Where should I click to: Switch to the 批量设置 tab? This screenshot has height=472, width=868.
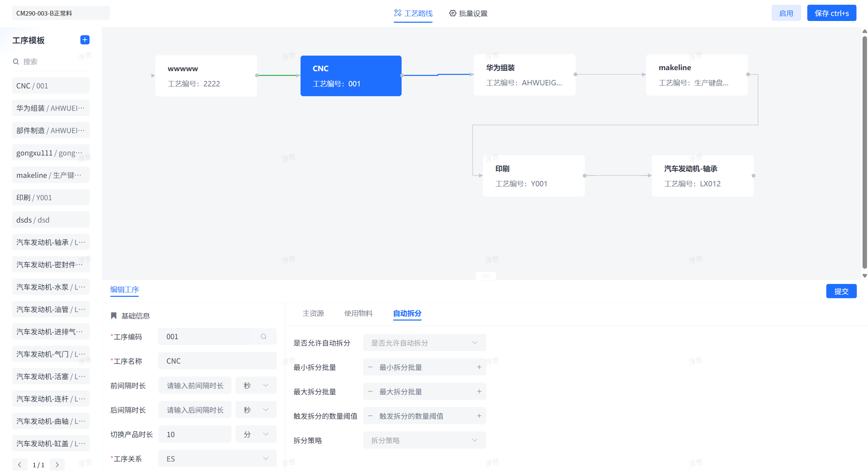click(x=468, y=14)
